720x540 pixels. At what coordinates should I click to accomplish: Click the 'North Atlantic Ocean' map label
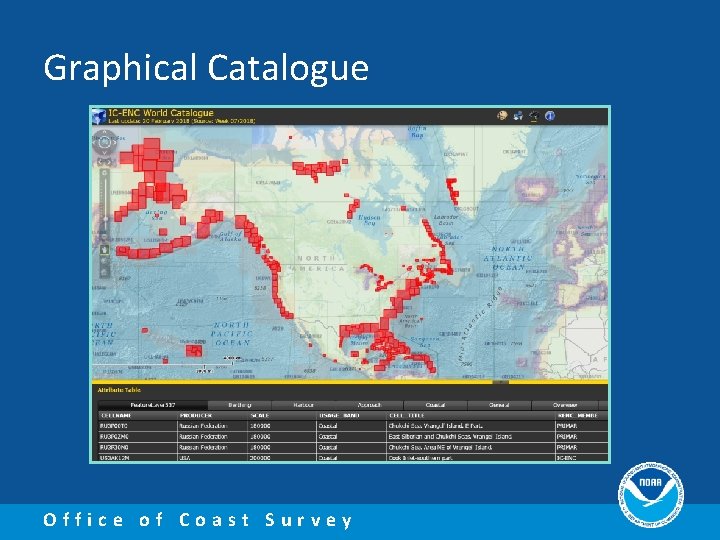pyautogui.click(x=508, y=258)
